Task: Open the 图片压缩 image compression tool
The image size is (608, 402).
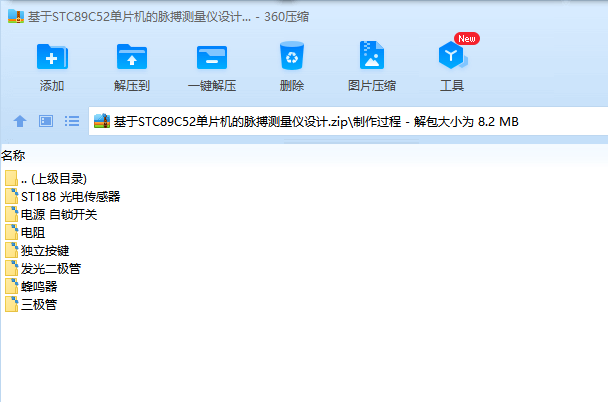Action: pos(372,55)
